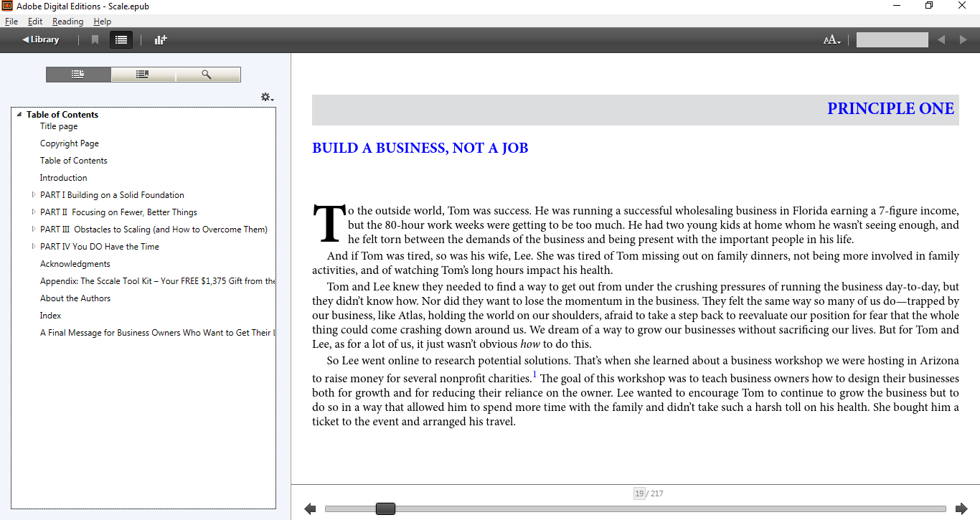Open the text size AA dropdown

[832, 40]
